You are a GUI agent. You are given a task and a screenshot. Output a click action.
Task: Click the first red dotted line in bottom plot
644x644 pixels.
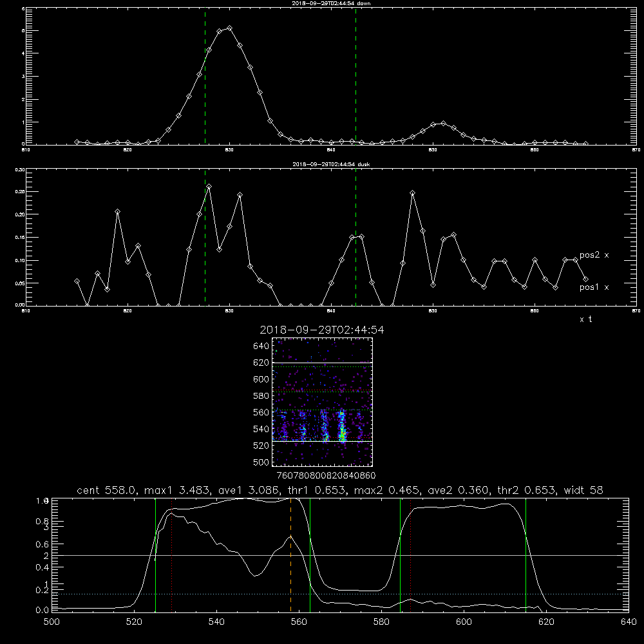pyautogui.click(x=172, y=554)
